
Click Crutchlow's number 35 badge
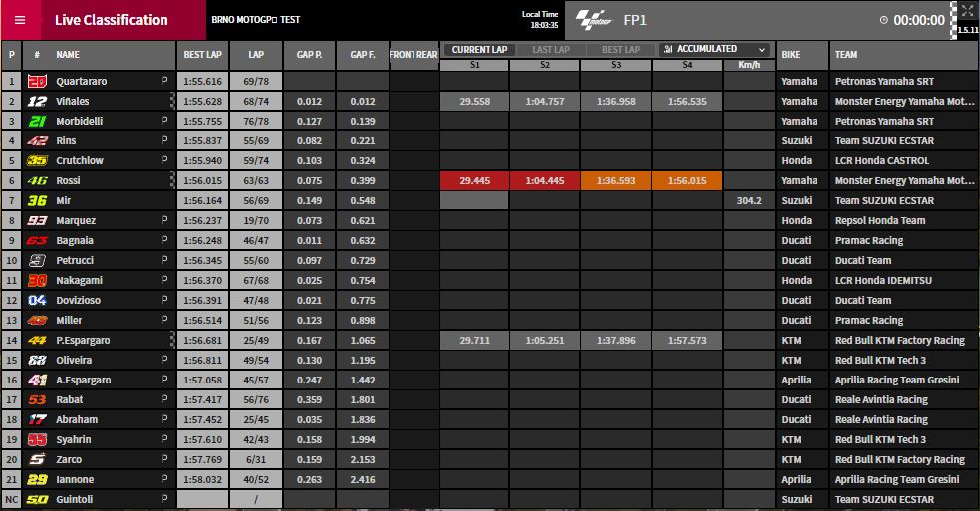point(37,161)
